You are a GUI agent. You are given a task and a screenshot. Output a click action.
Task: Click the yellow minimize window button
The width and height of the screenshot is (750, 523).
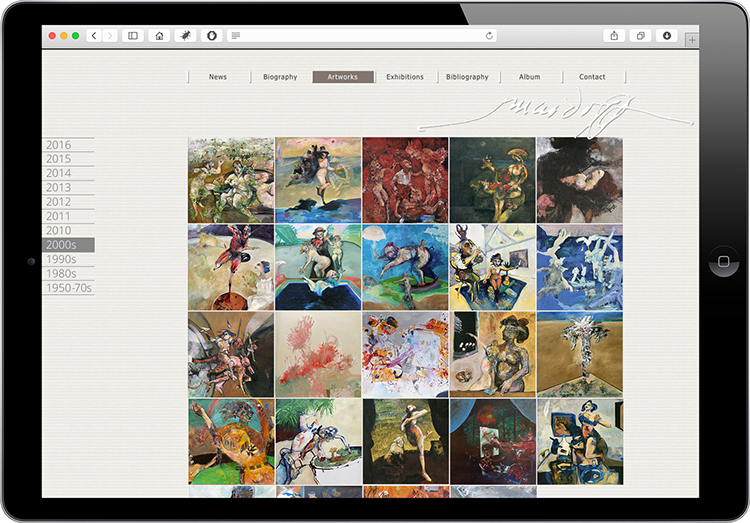click(64, 35)
